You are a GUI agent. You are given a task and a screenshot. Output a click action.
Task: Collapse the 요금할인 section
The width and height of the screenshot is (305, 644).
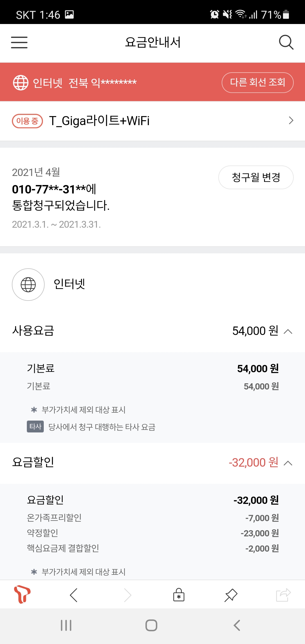tap(288, 463)
